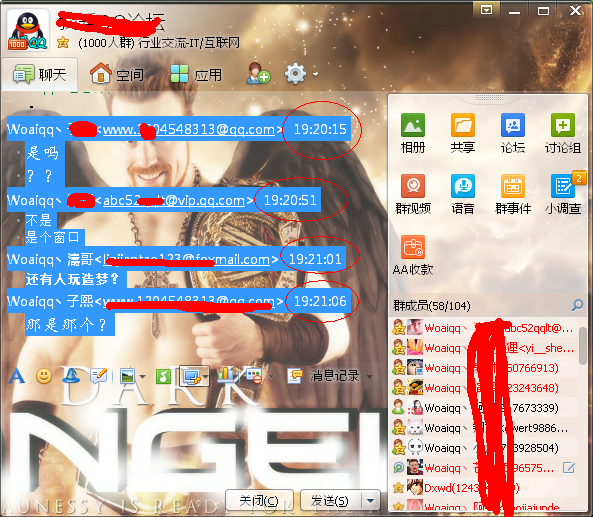Click the message block icon in toolbar

254,376
